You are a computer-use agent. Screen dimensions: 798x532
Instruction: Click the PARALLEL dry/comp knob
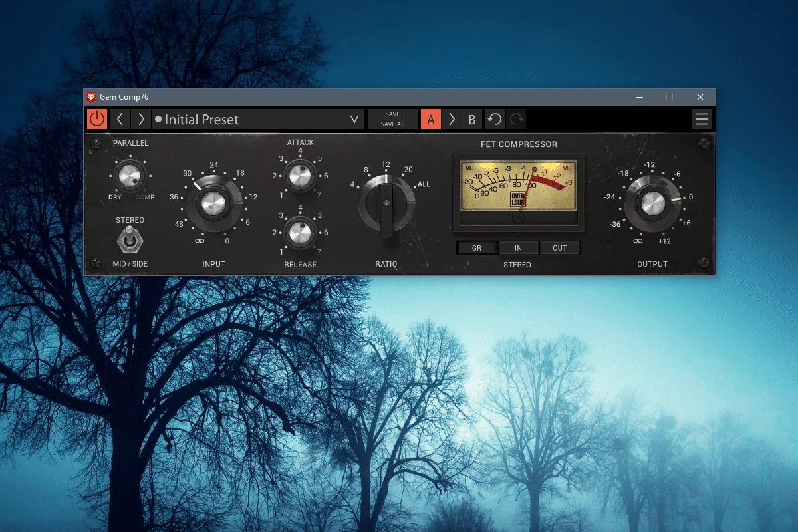click(129, 176)
